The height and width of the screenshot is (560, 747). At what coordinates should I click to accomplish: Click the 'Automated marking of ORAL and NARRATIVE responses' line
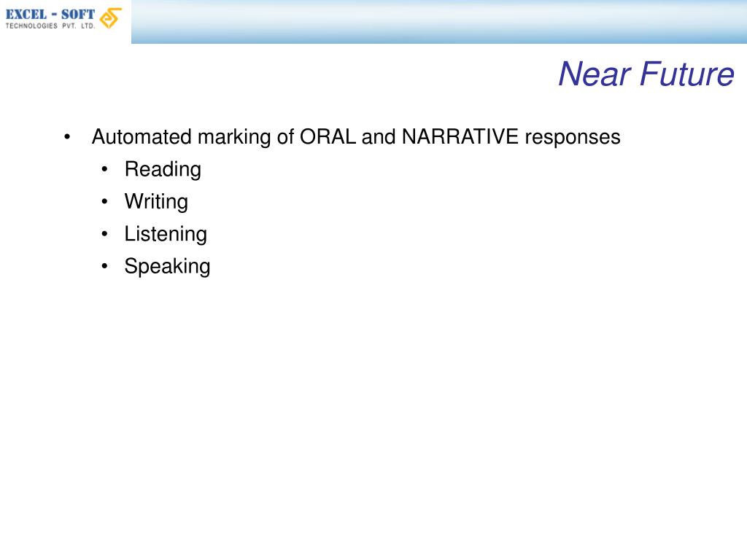point(356,137)
